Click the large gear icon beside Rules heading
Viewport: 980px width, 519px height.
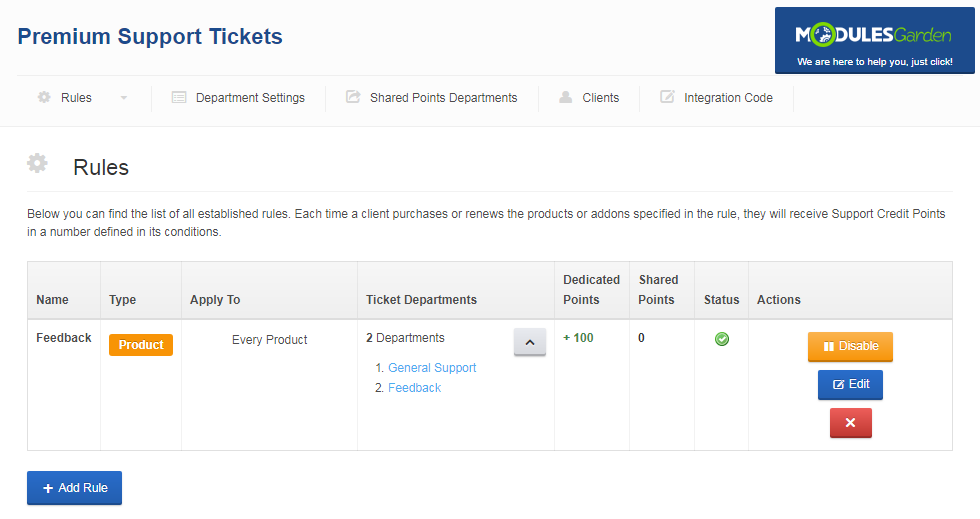38,163
